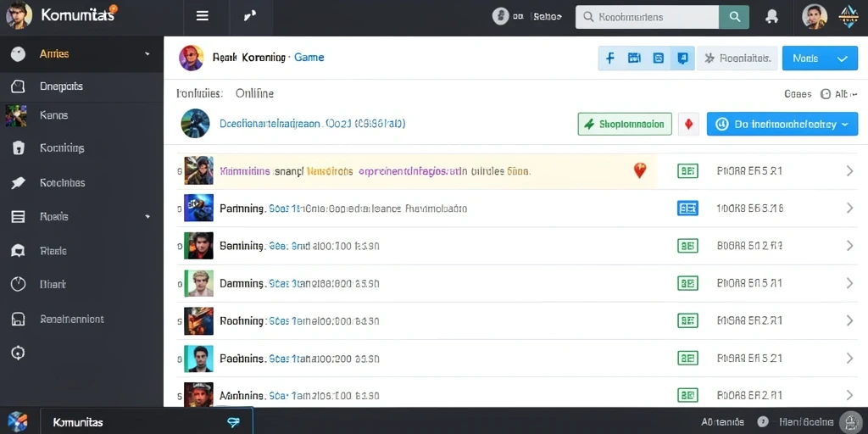Screen dimensions: 868x434
Task: Click green badge icon in Kiommitins row
Action: (687, 171)
